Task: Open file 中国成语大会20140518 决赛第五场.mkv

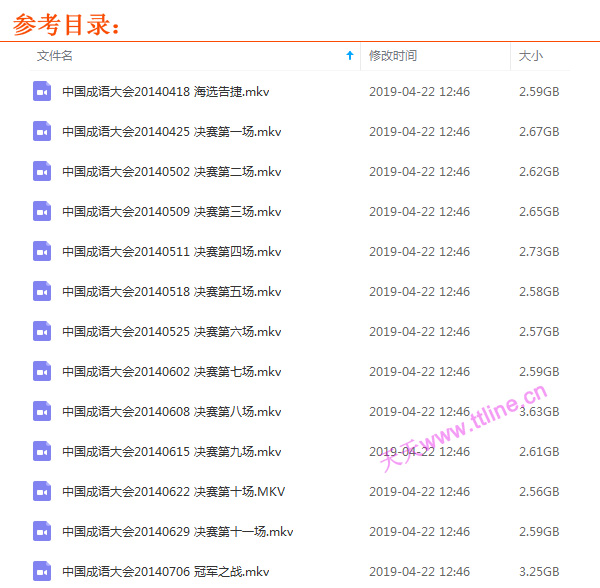Action: [171, 292]
